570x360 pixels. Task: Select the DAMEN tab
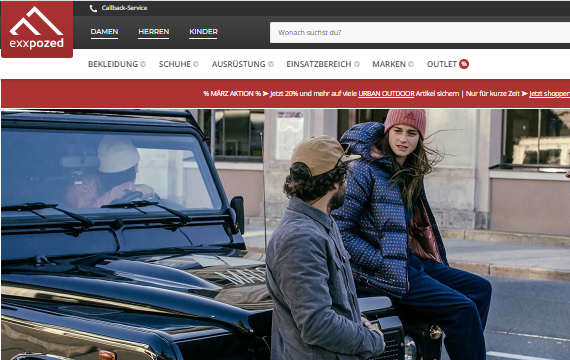(104, 32)
